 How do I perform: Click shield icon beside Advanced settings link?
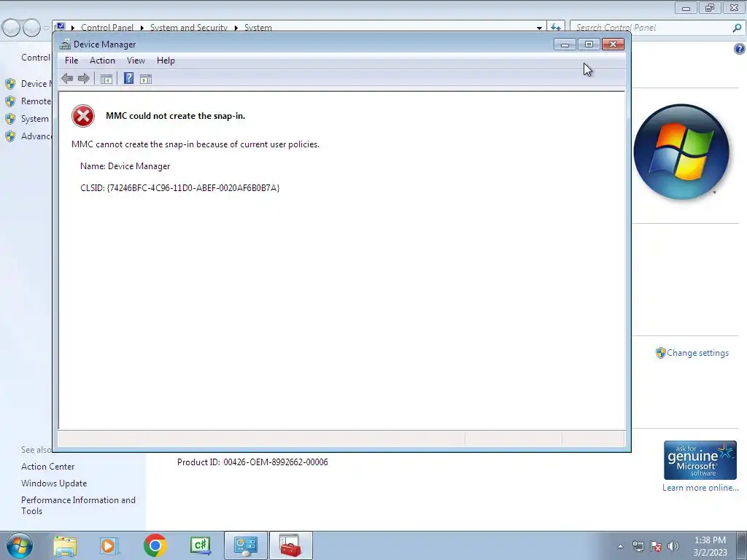pyautogui.click(x=10, y=136)
